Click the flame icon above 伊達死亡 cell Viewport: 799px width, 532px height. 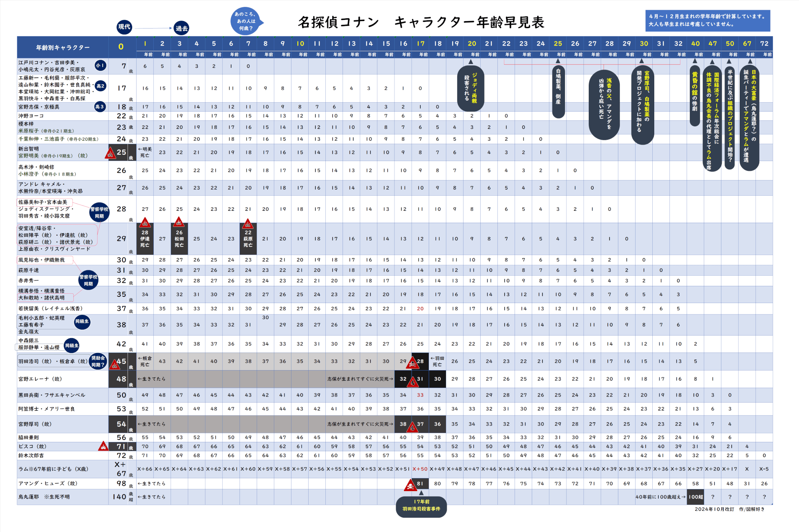145,222
